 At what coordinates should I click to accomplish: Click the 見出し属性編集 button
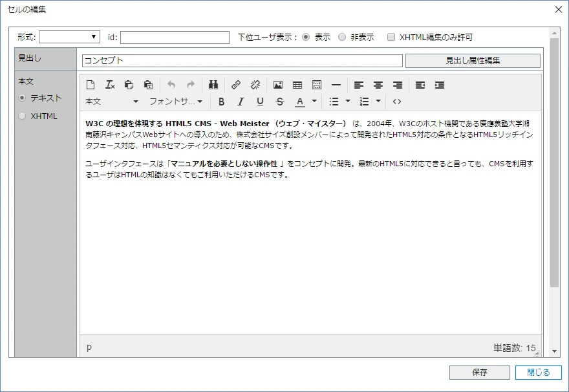(473, 61)
